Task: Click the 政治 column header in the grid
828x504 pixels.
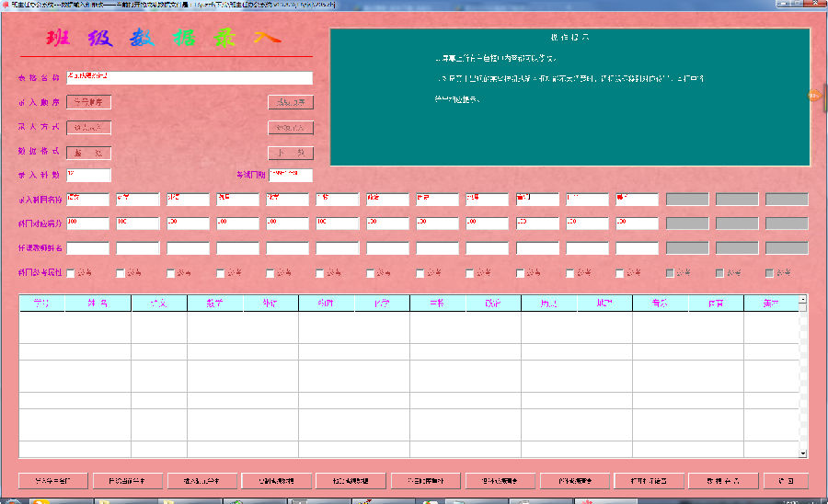Action: [x=493, y=304]
